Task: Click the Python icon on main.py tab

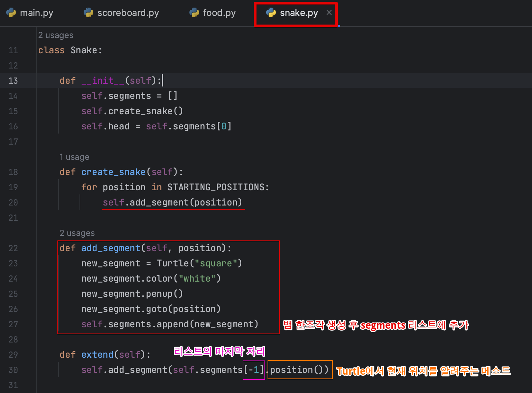Action: (11, 13)
